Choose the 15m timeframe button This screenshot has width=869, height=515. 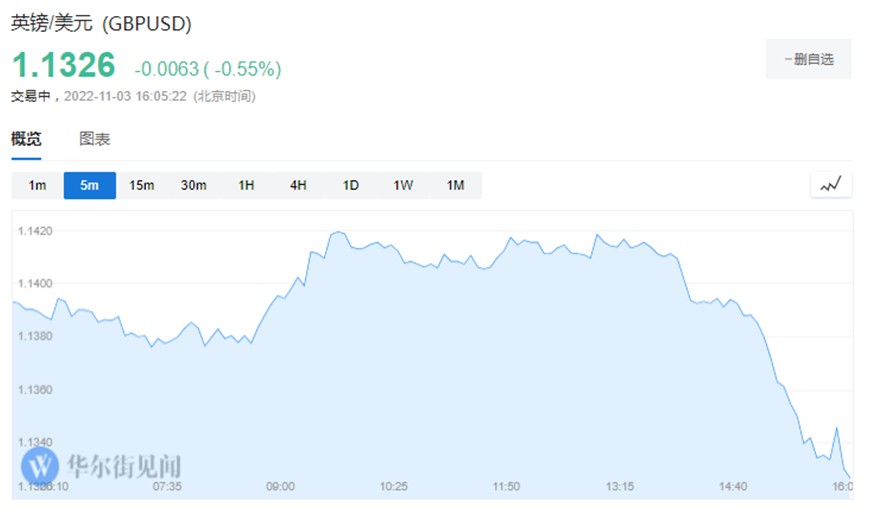(x=142, y=185)
